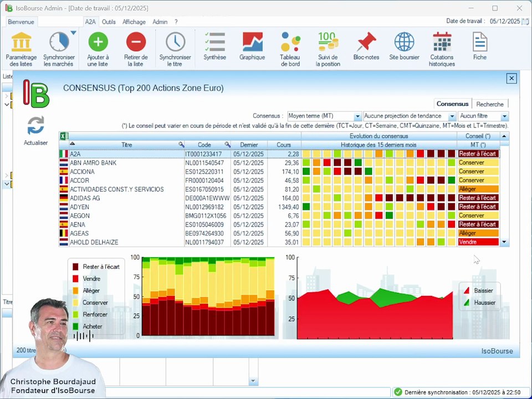Close the Consensus panel with X
Image resolution: width=532 pixels, height=399 pixels.
tap(511, 78)
